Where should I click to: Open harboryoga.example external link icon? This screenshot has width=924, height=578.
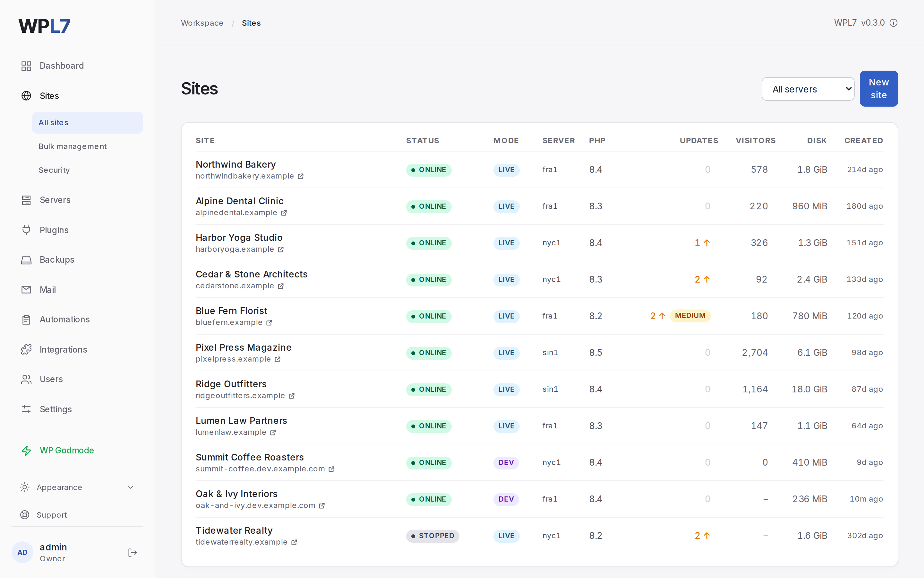(x=281, y=250)
